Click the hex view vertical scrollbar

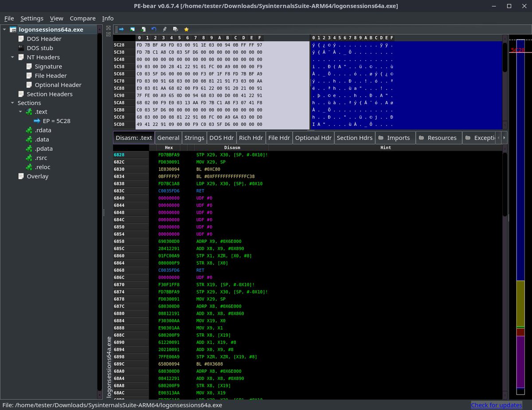(505, 82)
